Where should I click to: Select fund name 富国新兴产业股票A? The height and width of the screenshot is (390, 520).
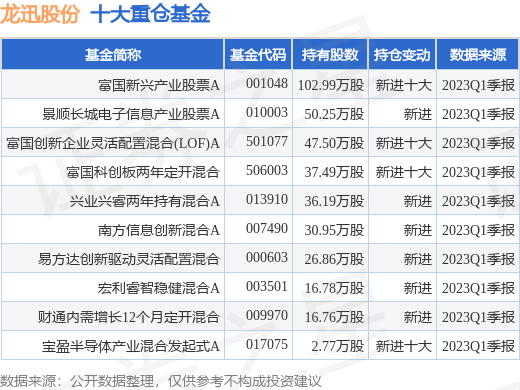[159, 85]
